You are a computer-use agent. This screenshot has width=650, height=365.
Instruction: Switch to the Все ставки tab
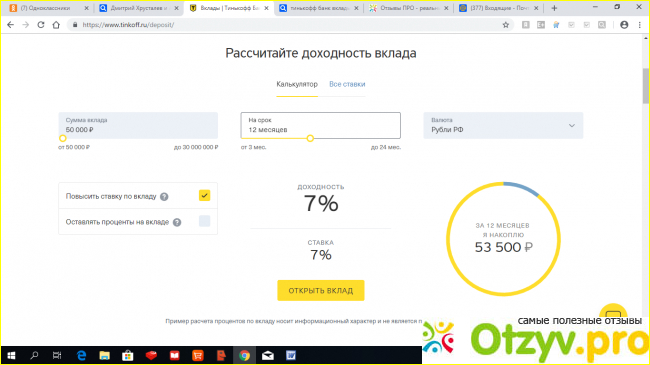click(x=347, y=84)
